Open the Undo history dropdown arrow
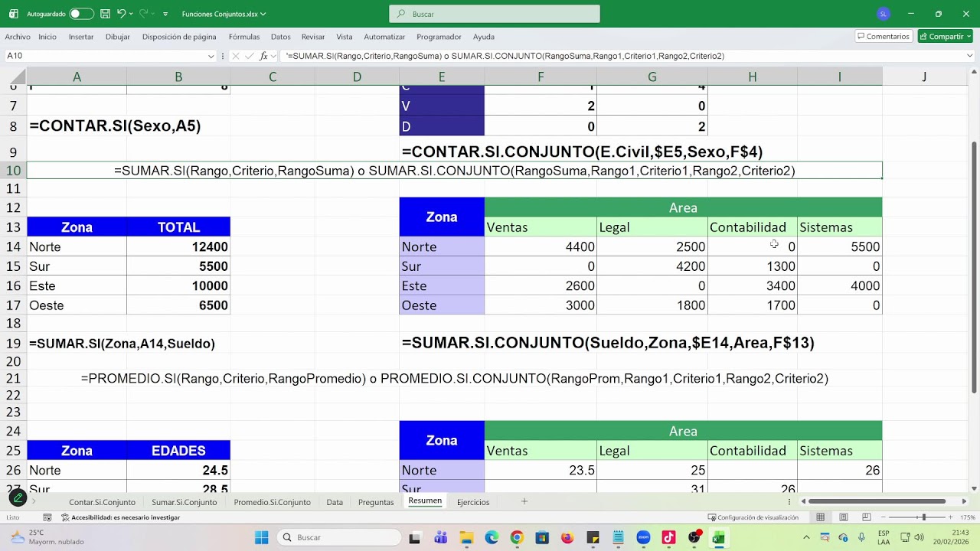This screenshot has width=980, height=551. [132, 14]
